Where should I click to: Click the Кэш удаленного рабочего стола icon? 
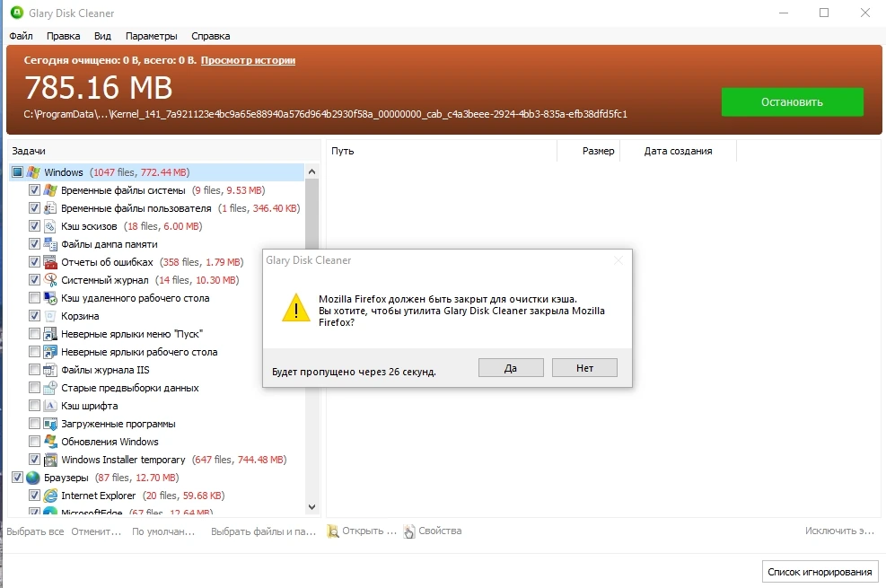[x=50, y=298]
